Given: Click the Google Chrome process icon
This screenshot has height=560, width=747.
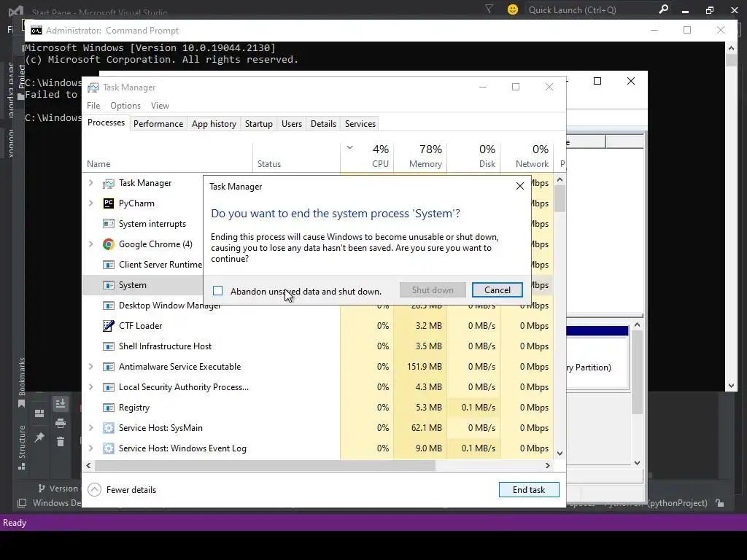Looking at the screenshot, I should [x=109, y=244].
